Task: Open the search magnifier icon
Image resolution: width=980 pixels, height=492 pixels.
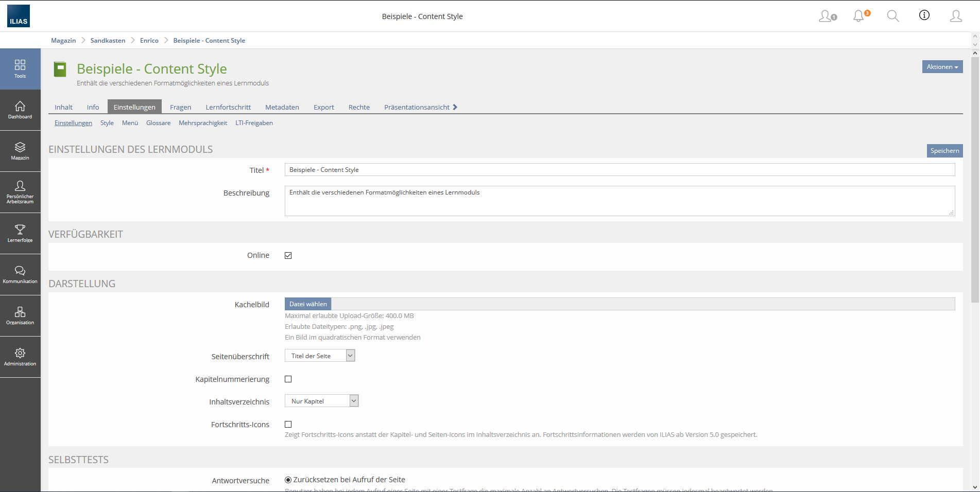Action: (x=892, y=16)
